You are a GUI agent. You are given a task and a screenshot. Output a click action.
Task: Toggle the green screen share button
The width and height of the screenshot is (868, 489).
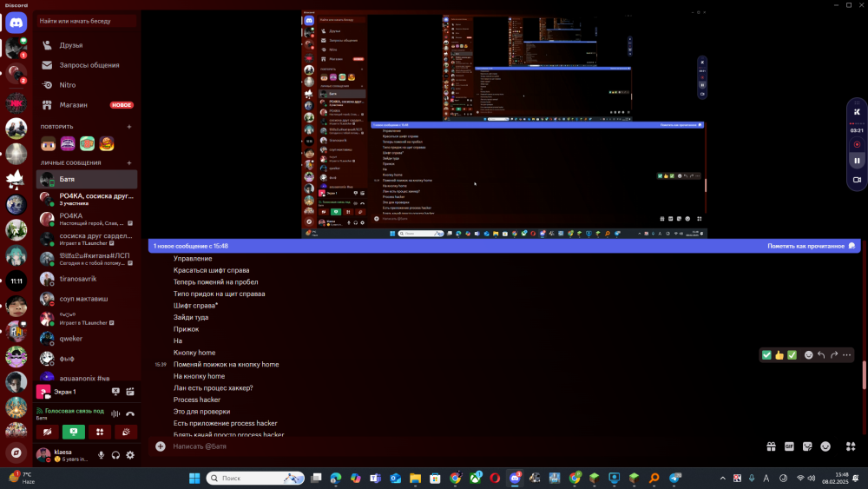[x=74, y=432]
